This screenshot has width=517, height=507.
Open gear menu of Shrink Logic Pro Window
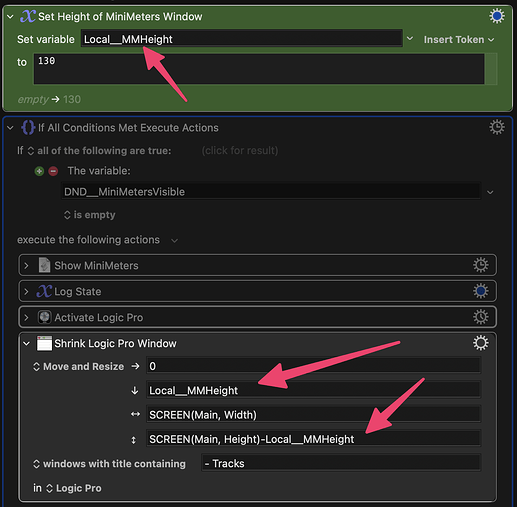[x=481, y=343]
